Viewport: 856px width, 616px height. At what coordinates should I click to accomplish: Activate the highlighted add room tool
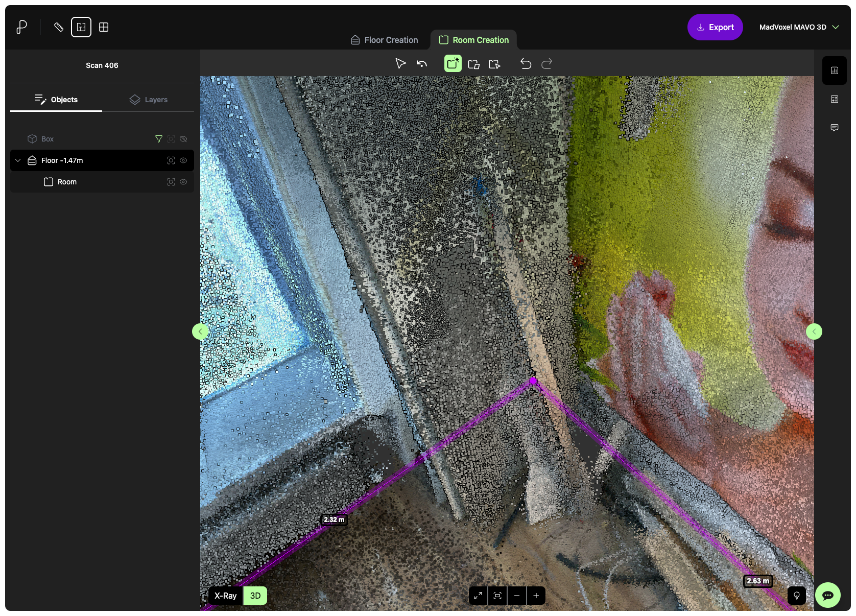pyautogui.click(x=453, y=63)
